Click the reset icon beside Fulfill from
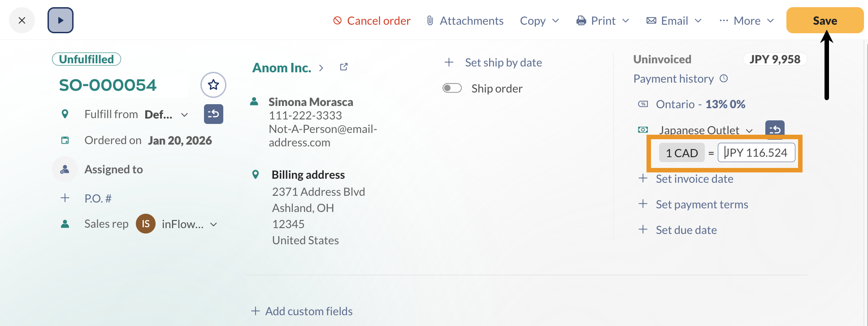 [213, 114]
